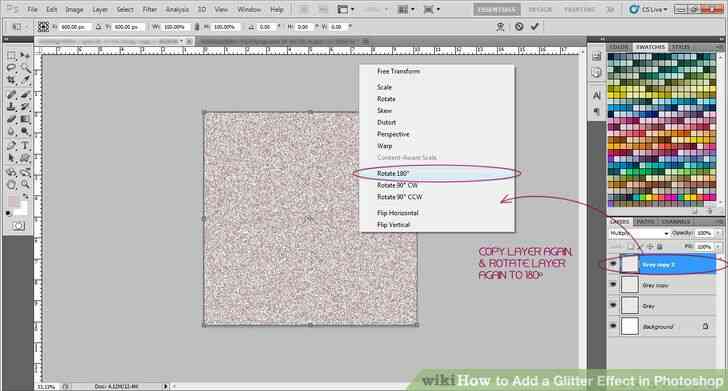Select the Shape tool
Viewport: 728px width, 391px height.
[x=25, y=158]
